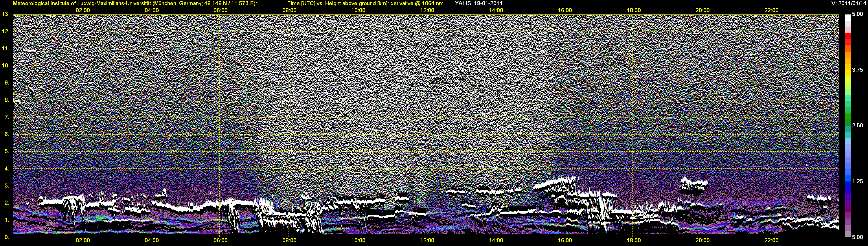Click the 7. height axis label

pyautogui.click(x=7, y=117)
